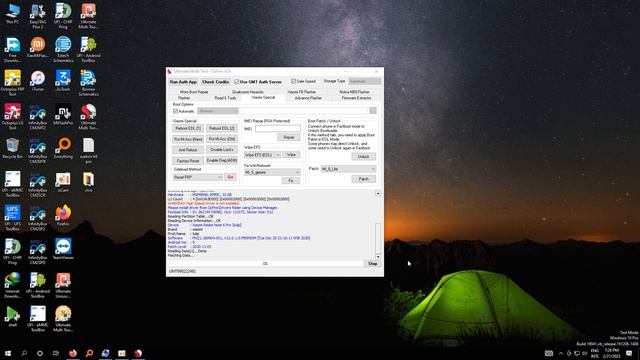Click the log scroll down arrow

(x=378, y=257)
